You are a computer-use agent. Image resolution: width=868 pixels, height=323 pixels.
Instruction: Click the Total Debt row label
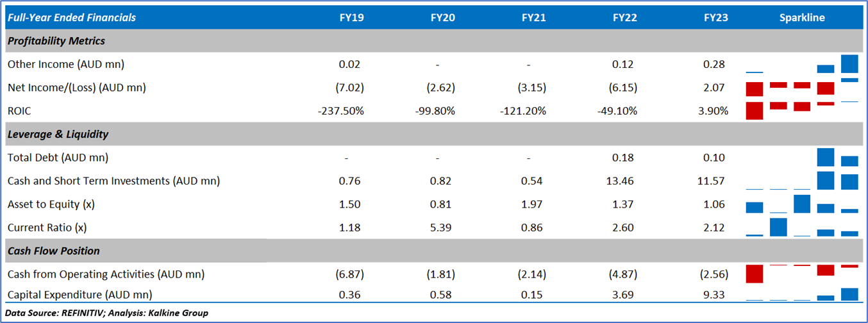[58, 158]
